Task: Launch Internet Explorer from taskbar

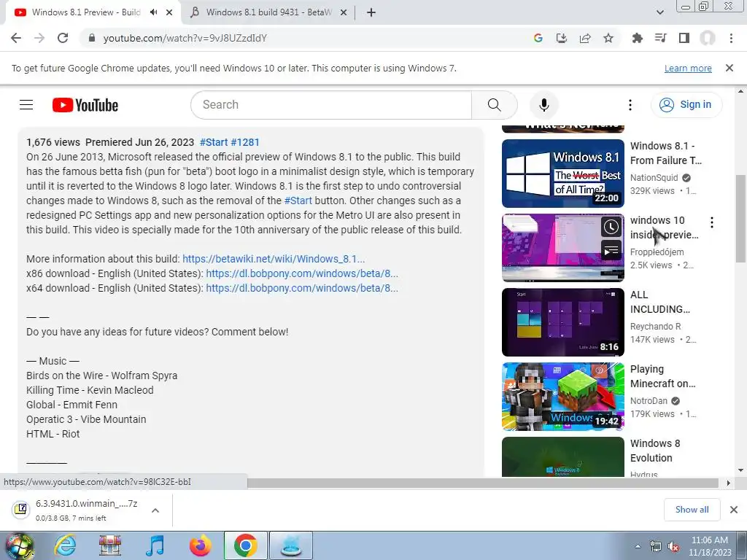Action: tap(65, 545)
